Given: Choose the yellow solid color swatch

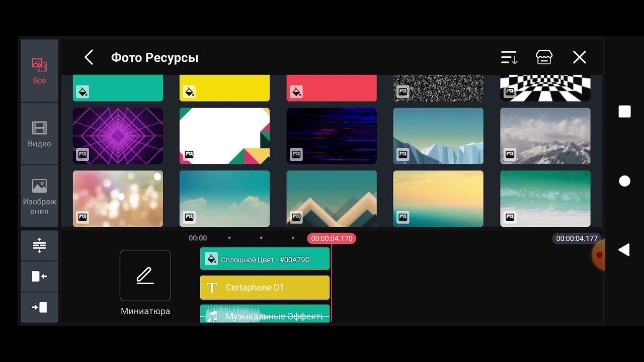Looking at the screenshot, I should click(x=224, y=88).
